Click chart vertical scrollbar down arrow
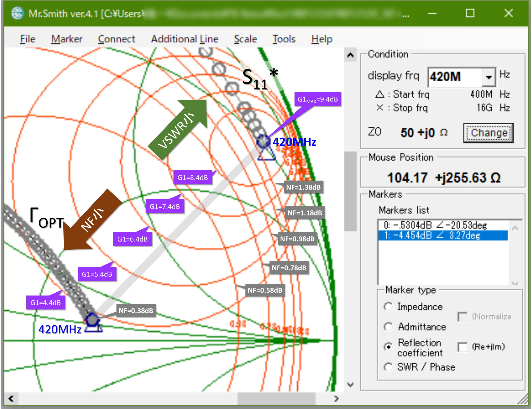Viewport: 532px width, 409px height. pos(350,385)
